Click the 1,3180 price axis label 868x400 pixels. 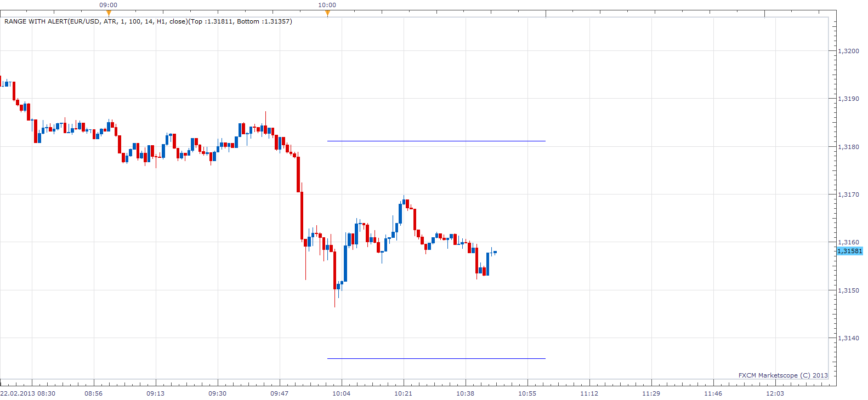(x=848, y=147)
